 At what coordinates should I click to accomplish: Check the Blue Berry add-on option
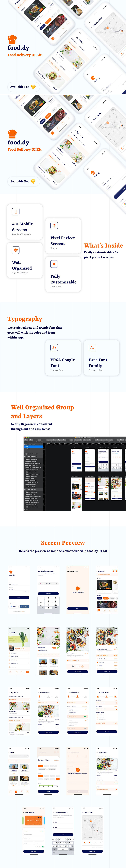[x=98, y=662]
